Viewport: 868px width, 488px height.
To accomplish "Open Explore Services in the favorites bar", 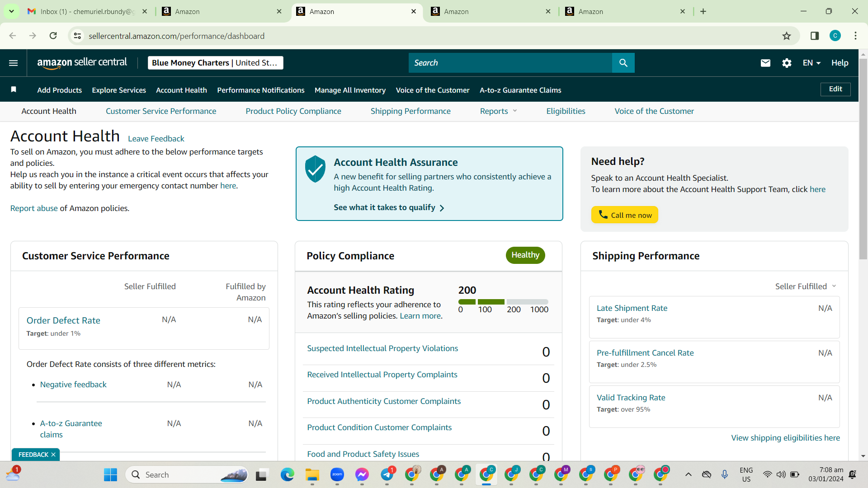I will tap(119, 90).
